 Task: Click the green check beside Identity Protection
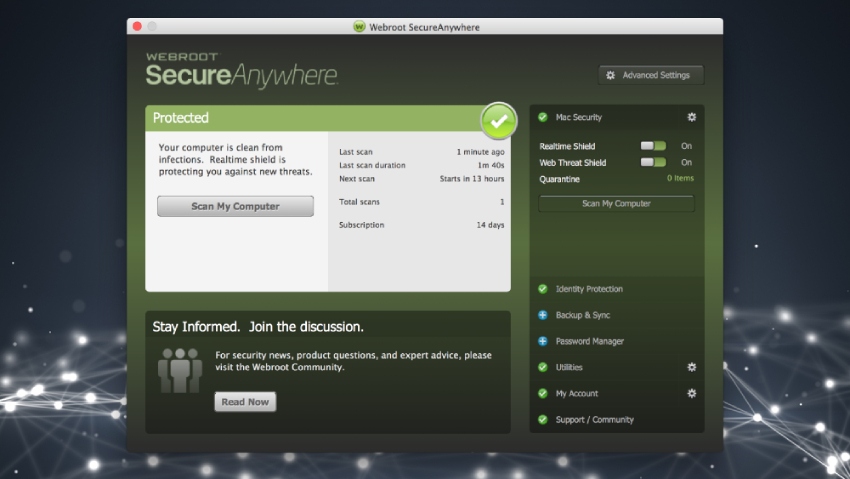click(543, 289)
